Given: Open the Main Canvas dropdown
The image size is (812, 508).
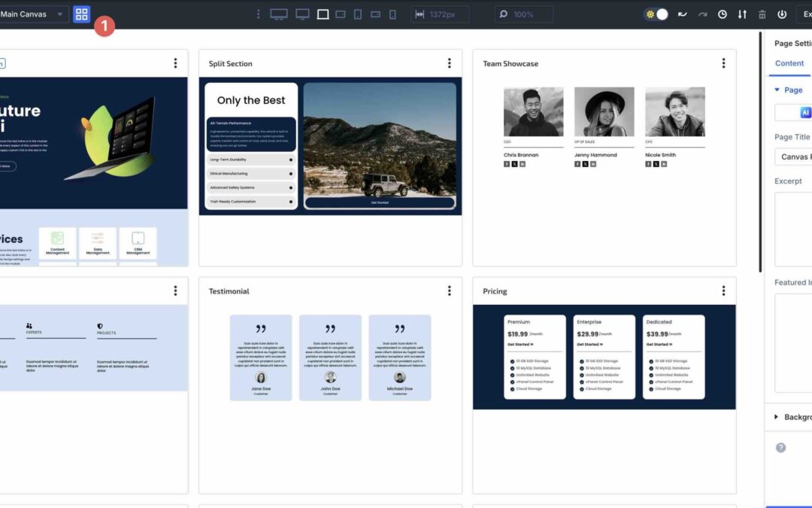Looking at the screenshot, I should coord(34,14).
